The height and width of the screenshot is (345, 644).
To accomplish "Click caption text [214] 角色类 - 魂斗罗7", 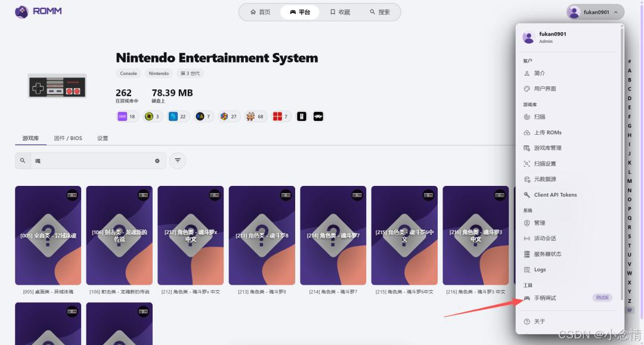I will click(333, 291).
